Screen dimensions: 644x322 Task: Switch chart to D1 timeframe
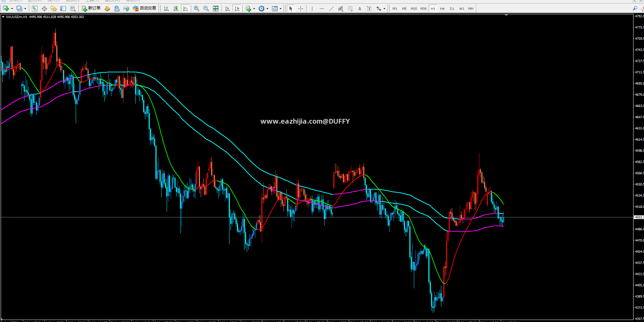tap(452, 8)
